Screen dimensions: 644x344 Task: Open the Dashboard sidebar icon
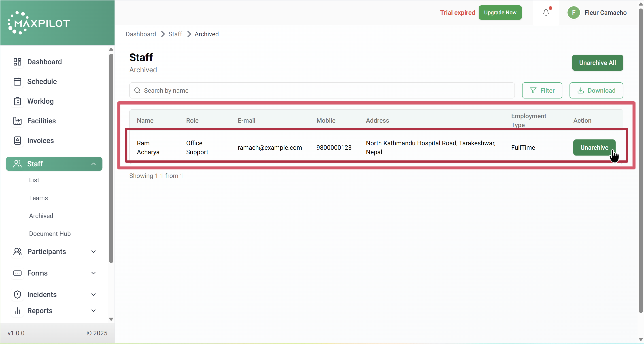coord(17,62)
